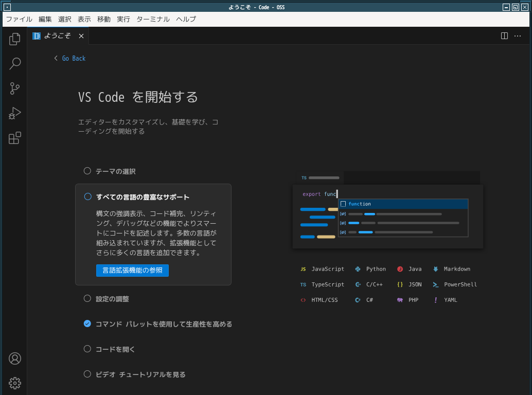Click the 設定の調整 step title
The image size is (532, 395).
click(112, 299)
